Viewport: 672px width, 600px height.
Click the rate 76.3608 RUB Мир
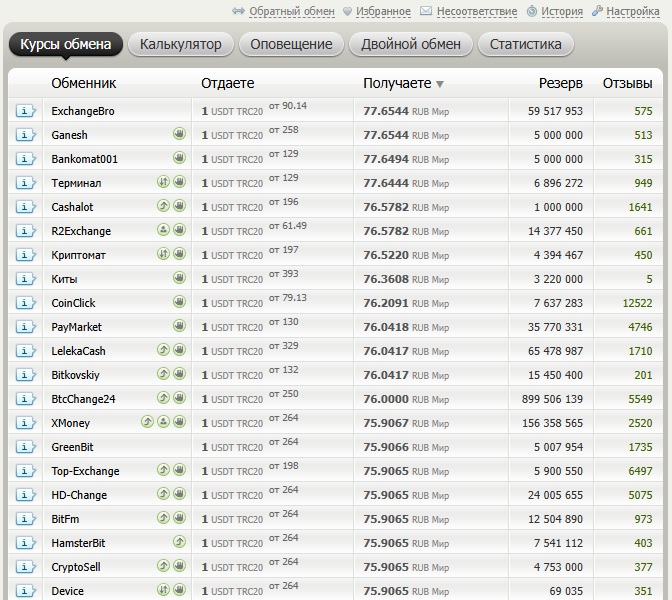click(406, 279)
